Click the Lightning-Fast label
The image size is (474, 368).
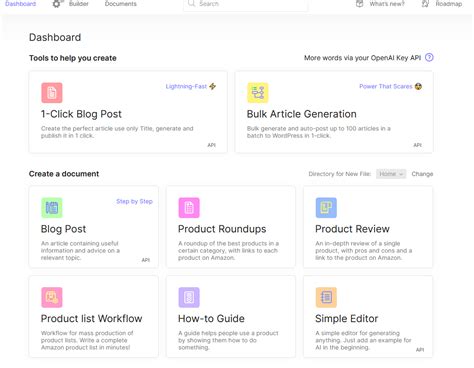[186, 86]
